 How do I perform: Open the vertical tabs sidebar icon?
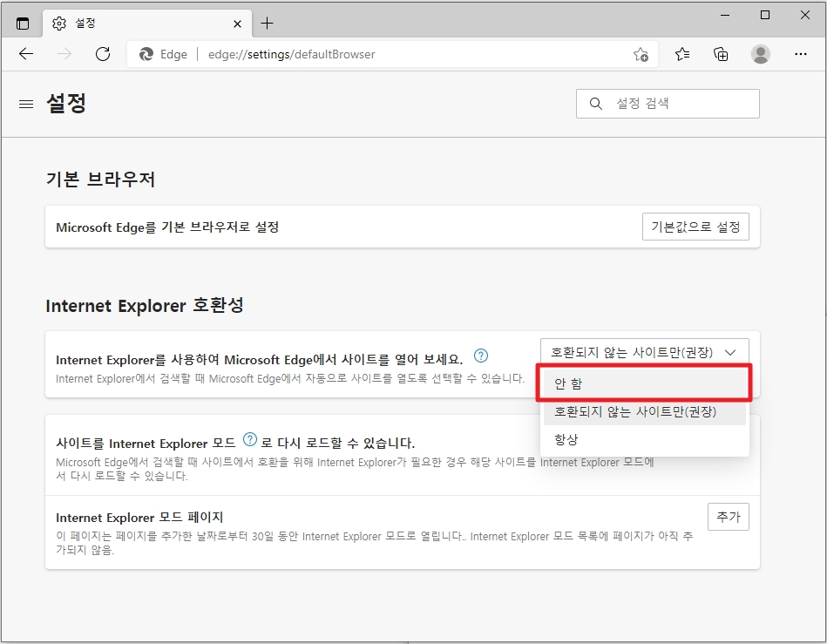(x=23, y=24)
